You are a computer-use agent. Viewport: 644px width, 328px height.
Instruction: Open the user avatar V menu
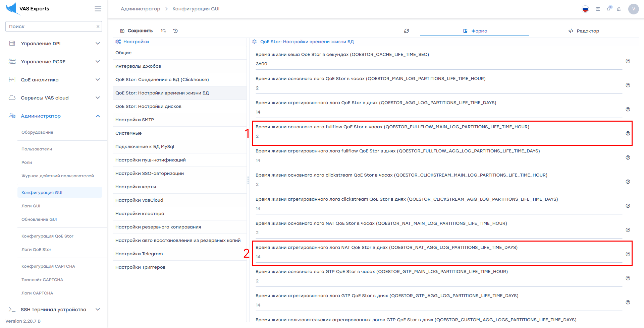pyautogui.click(x=633, y=9)
